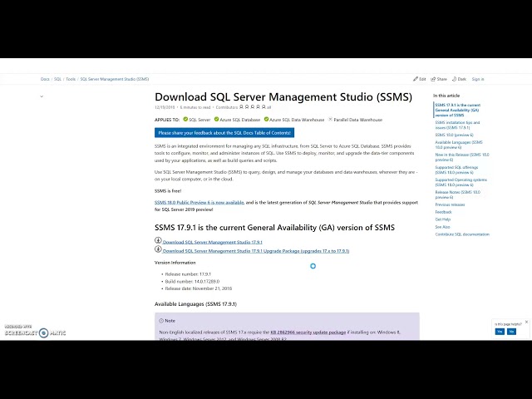Screen dimensions: 532x399
Task: Open the KB 2862966 security update package link
Action: point(308,332)
